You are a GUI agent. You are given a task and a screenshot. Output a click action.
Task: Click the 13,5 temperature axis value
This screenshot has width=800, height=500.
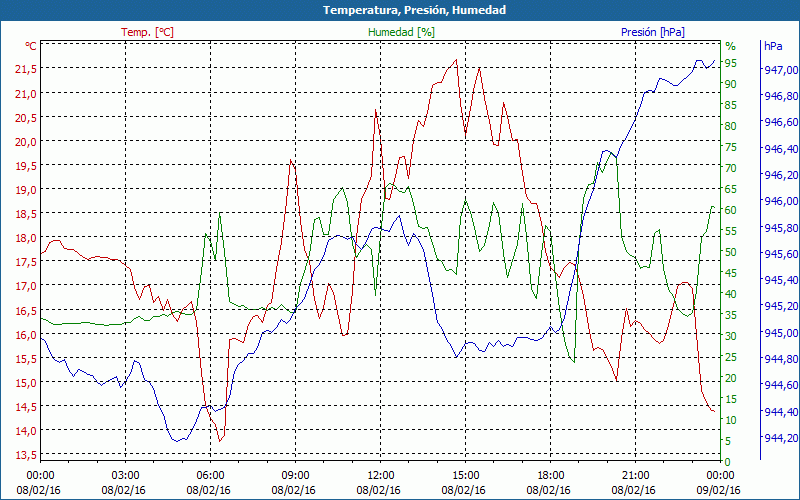click(26, 455)
